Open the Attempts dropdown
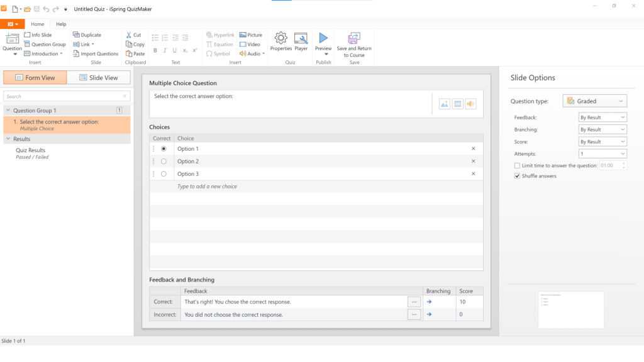The width and height of the screenshot is (644, 362). (x=602, y=153)
